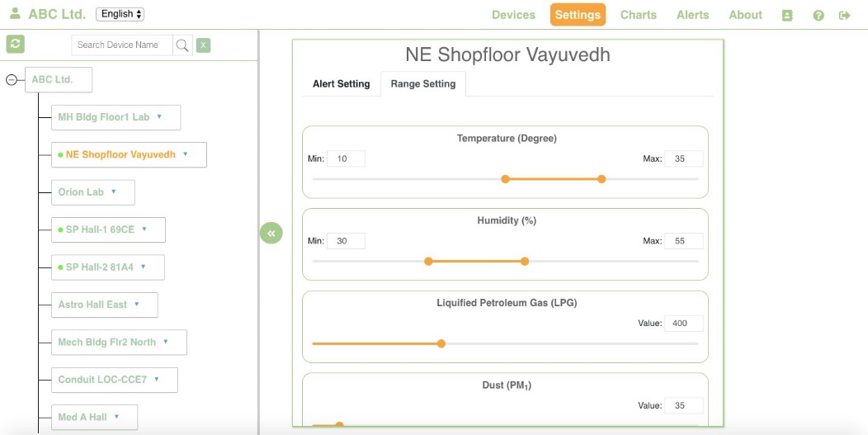Switch to the Range Setting tab
This screenshot has height=435, width=868.
(423, 84)
